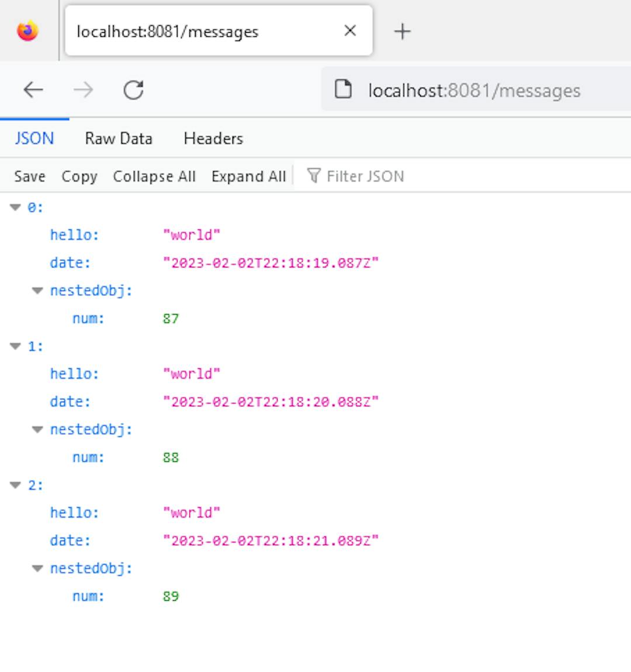Click the Save button

[x=30, y=176]
